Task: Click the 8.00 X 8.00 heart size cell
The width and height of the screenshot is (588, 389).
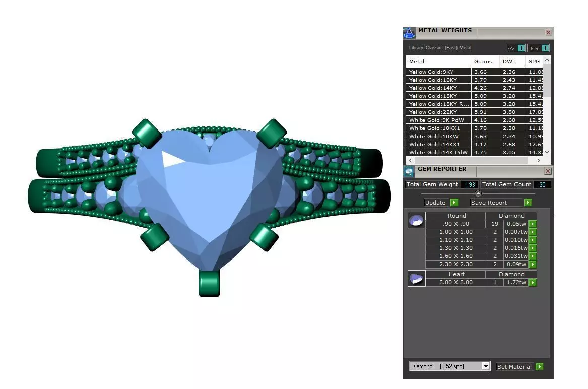Action: [455, 283]
